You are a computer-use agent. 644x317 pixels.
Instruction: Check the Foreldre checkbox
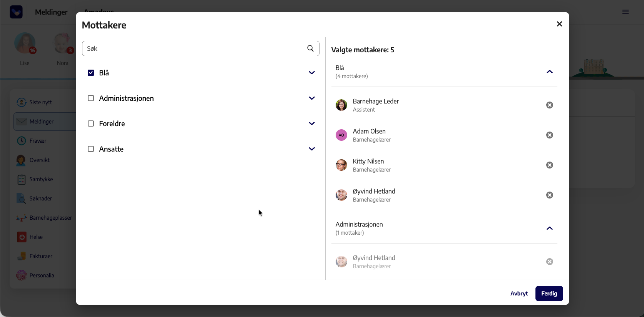(91, 123)
